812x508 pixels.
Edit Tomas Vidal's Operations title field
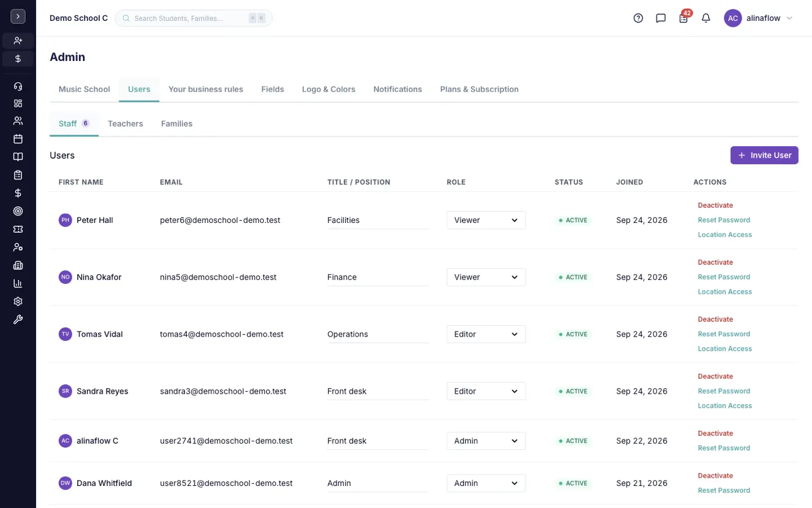click(x=378, y=334)
